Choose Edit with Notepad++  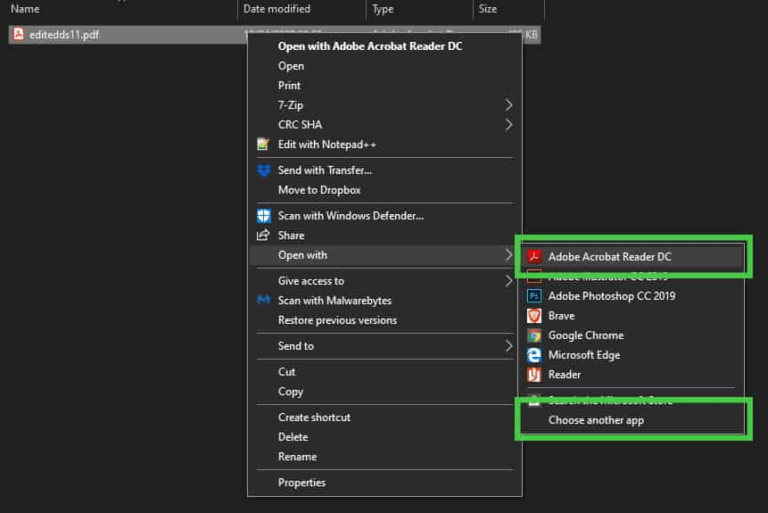(327, 144)
